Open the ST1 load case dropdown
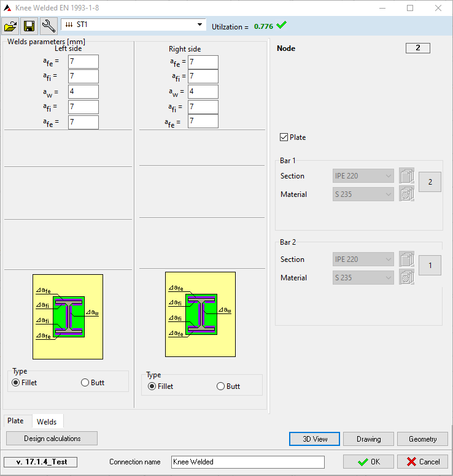Image resolution: width=453 pixels, height=476 pixels. [x=199, y=25]
